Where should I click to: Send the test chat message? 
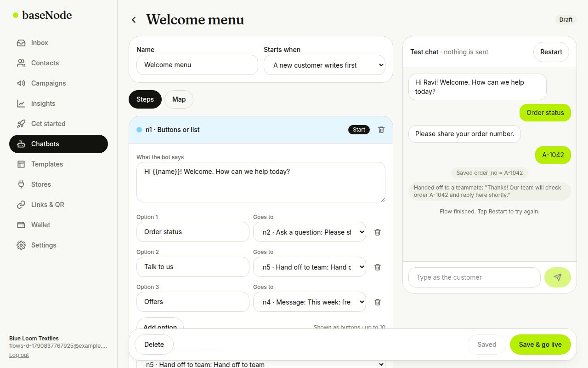pyautogui.click(x=558, y=277)
